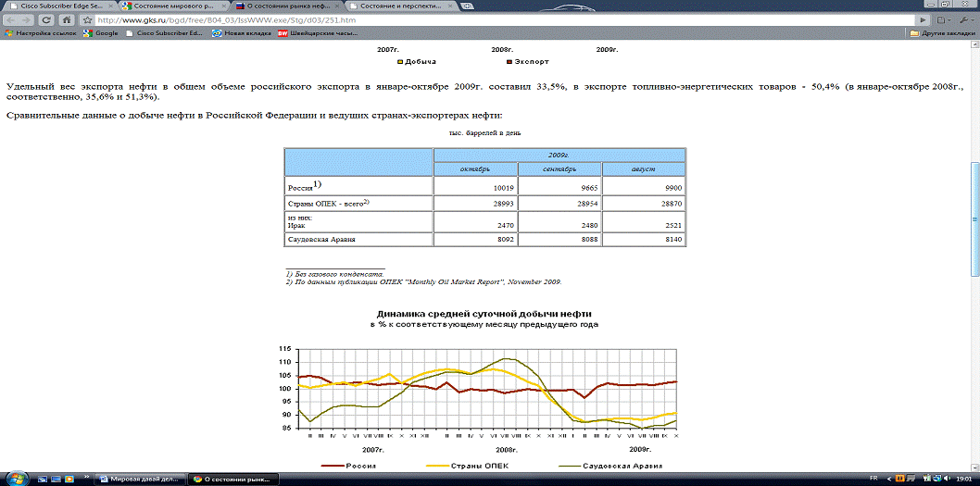Open the Google bookmark in the bar
The height and width of the screenshot is (486, 980).
click(x=100, y=33)
